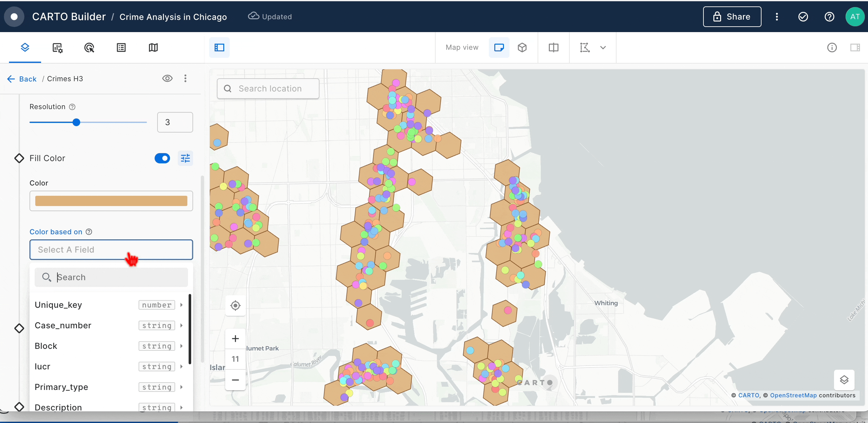Open the Select A Field dropdown
The image size is (868, 423).
[111, 250]
